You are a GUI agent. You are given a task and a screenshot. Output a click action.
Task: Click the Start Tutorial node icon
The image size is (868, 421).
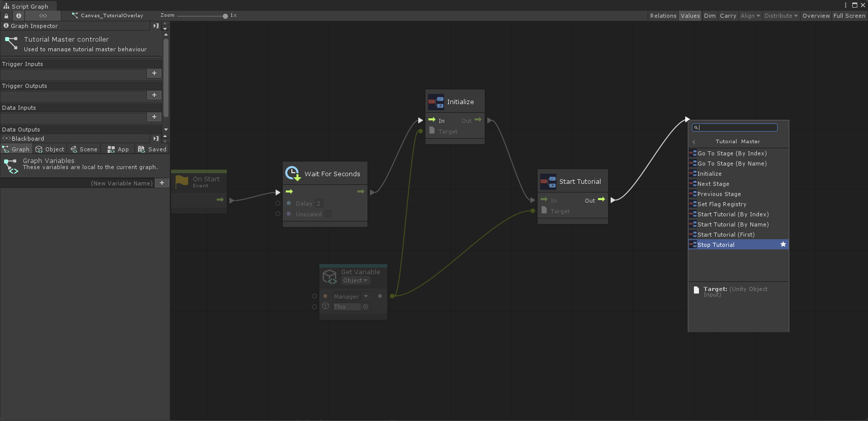point(548,181)
